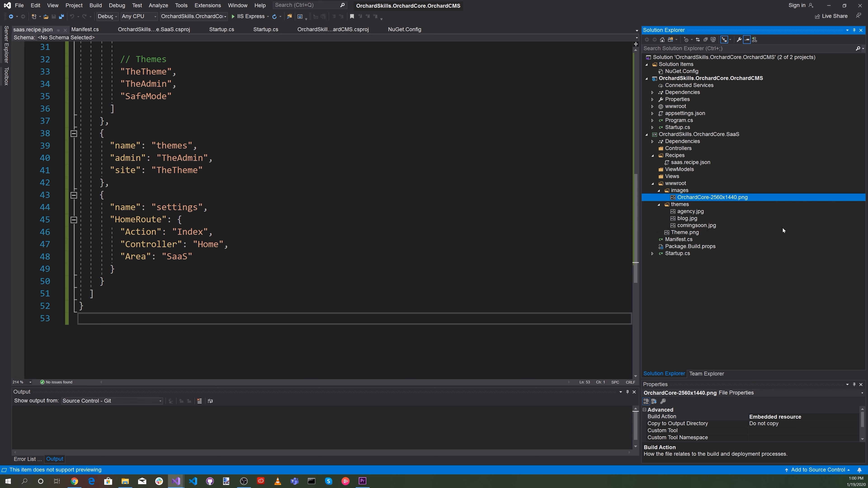
Task: Select Alphabetical sort in Properties panel
Action: 654,401
